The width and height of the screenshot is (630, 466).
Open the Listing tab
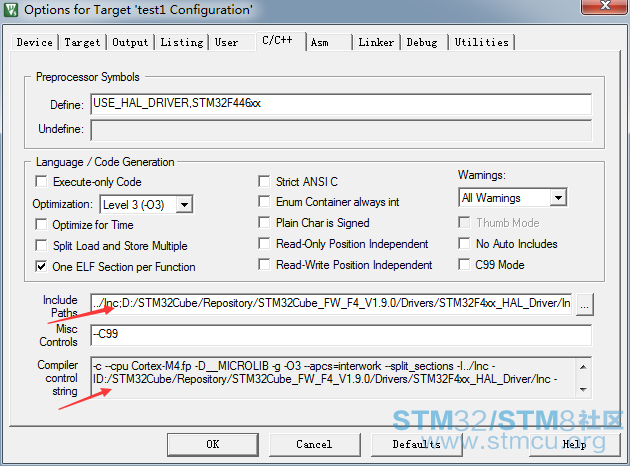pos(182,42)
